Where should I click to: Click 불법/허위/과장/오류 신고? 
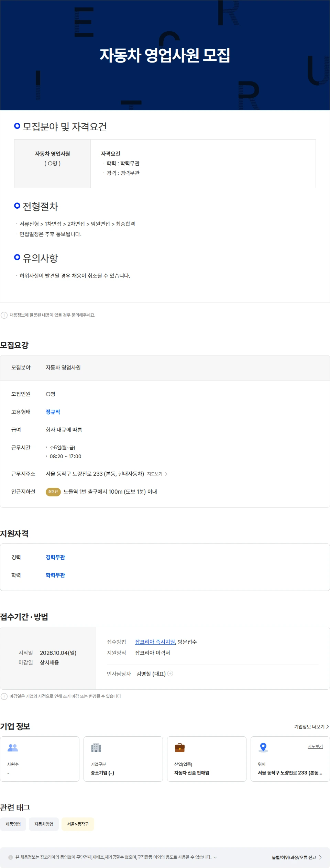point(294,857)
